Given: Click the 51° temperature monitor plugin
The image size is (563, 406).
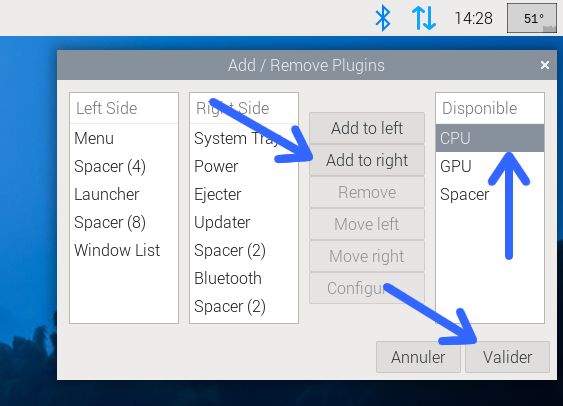Looking at the screenshot, I should 532,18.
